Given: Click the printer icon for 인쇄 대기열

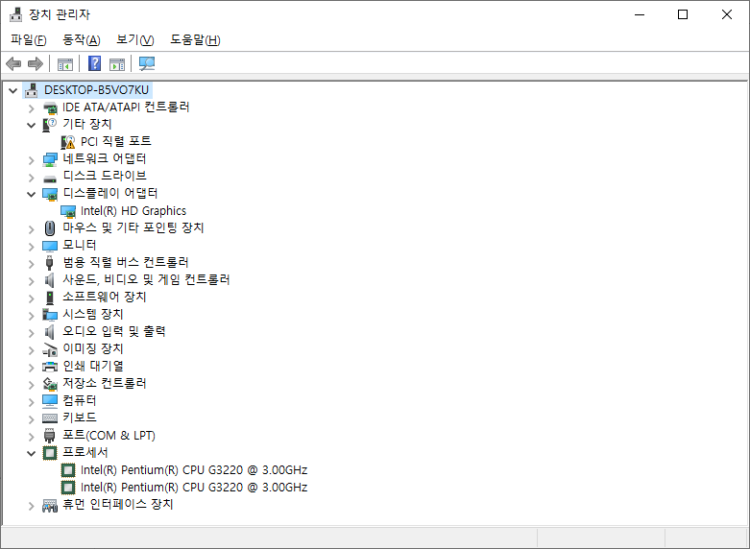Looking at the screenshot, I should (50, 367).
